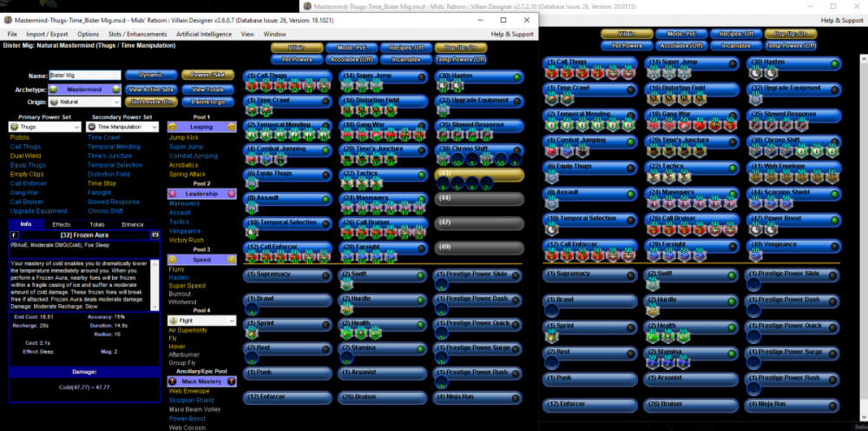Open the Speed pool selector
Image resolution: width=868 pixels, height=431 pixels.
(201, 259)
